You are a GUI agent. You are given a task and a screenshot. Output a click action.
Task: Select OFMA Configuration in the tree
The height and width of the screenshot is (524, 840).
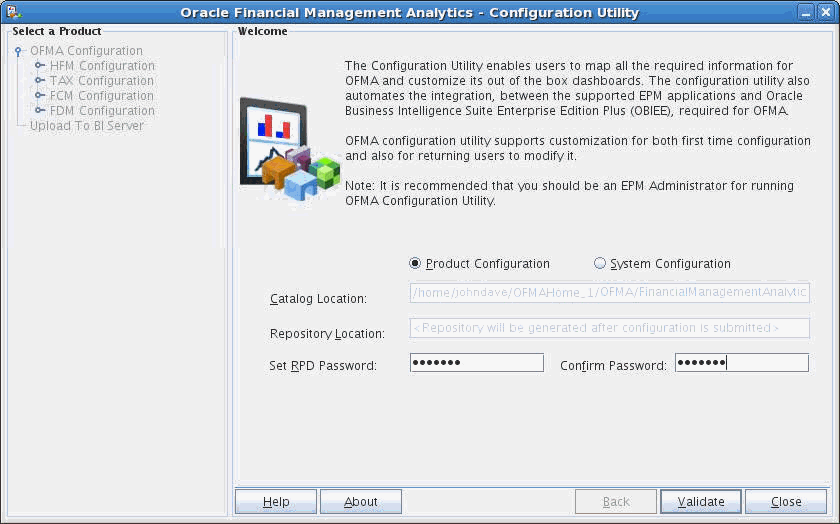pyautogui.click(x=86, y=50)
